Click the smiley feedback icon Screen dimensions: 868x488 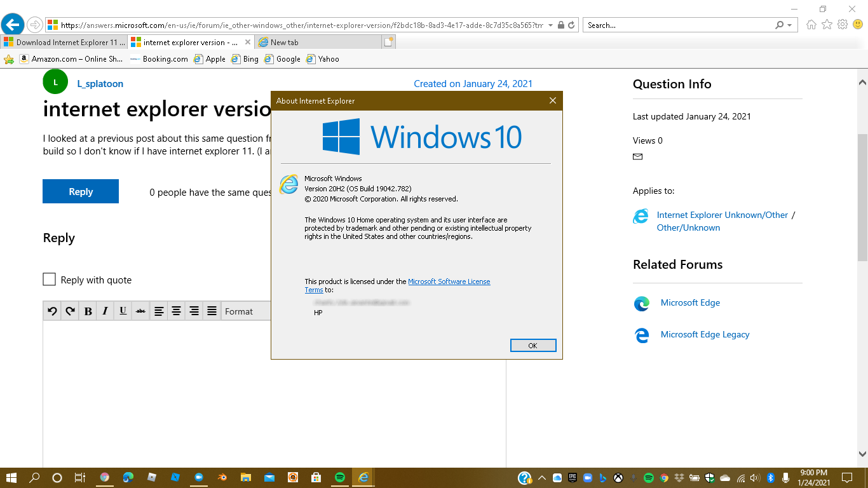click(x=858, y=25)
